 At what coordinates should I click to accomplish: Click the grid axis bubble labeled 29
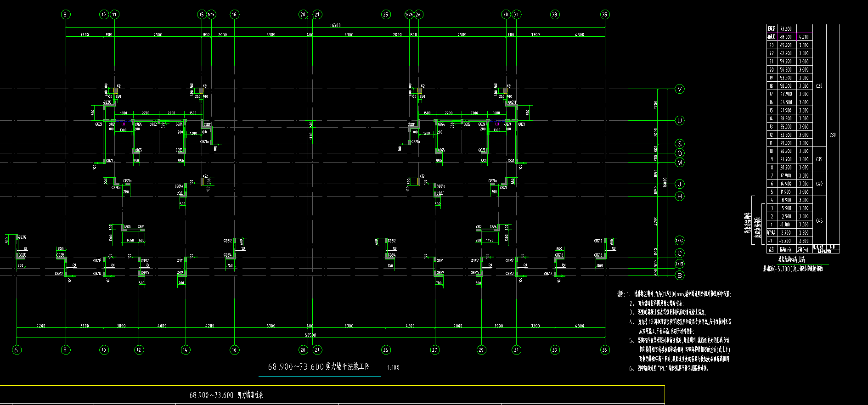click(481, 350)
